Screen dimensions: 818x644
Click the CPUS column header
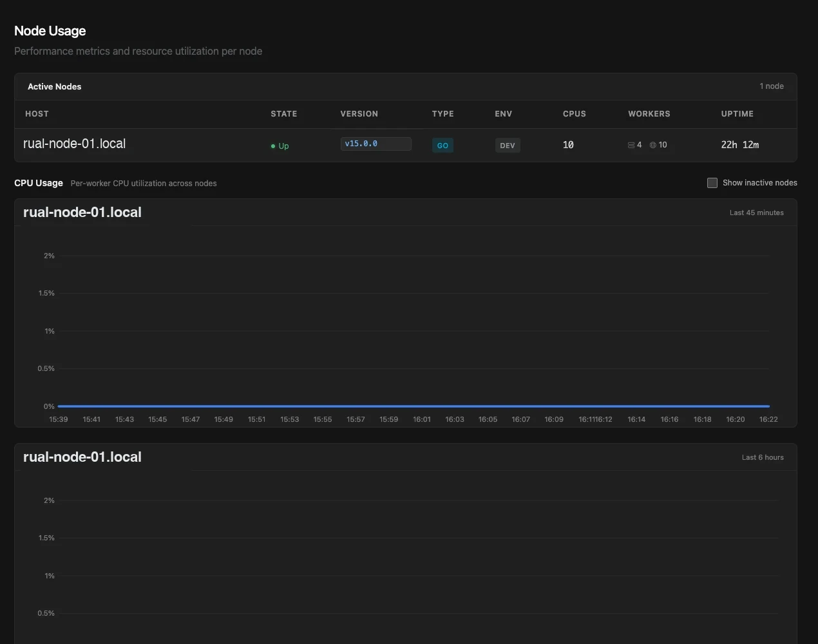575,114
